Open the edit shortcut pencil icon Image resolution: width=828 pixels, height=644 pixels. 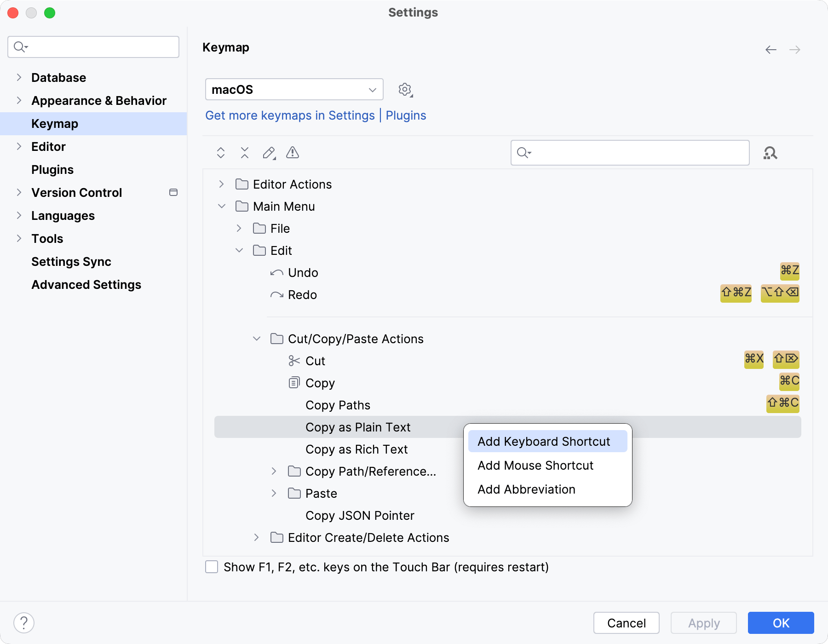(269, 153)
